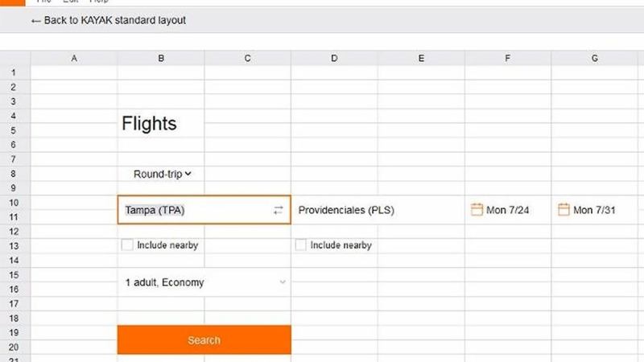Expand the Round-trip trip type dropdown
The height and width of the screenshot is (362, 644).
pos(163,173)
